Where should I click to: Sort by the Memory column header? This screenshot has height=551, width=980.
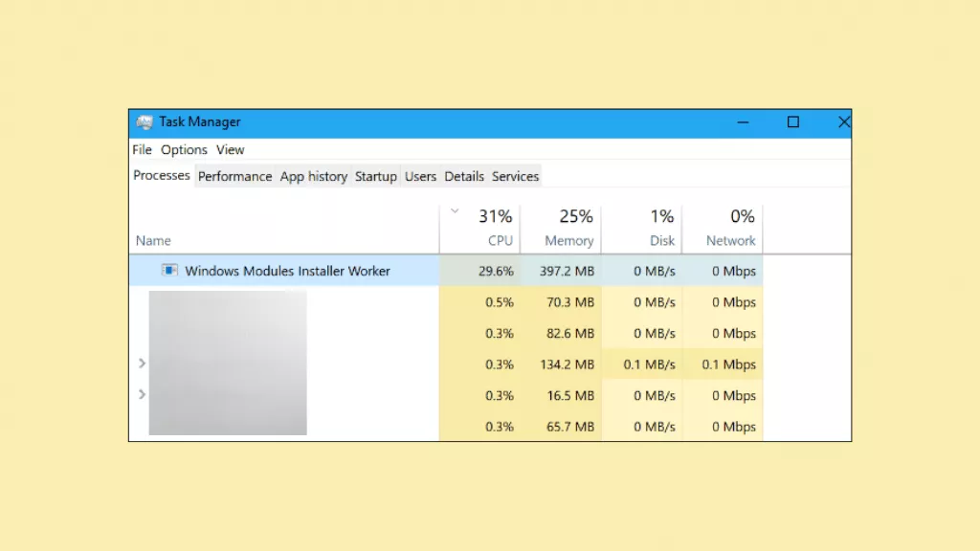[561, 230]
